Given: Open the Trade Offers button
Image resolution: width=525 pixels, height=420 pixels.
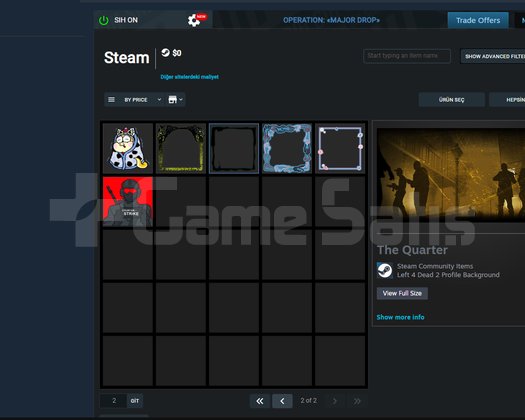Looking at the screenshot, I should 478,20.
